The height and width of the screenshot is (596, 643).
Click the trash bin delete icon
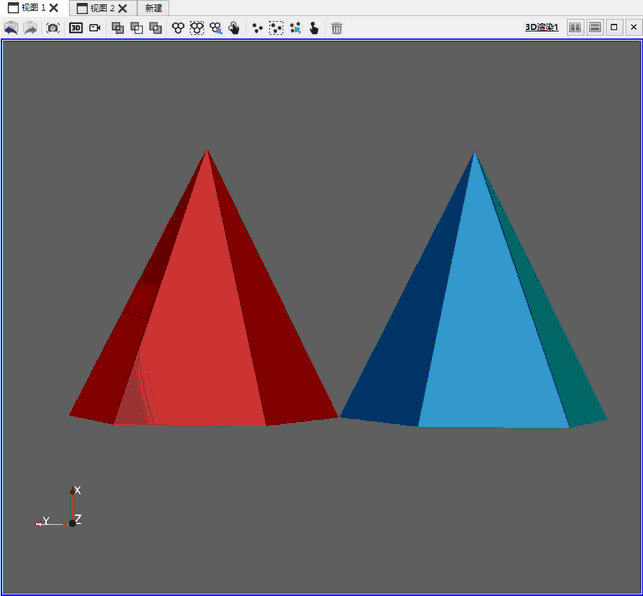pos(337,28)
